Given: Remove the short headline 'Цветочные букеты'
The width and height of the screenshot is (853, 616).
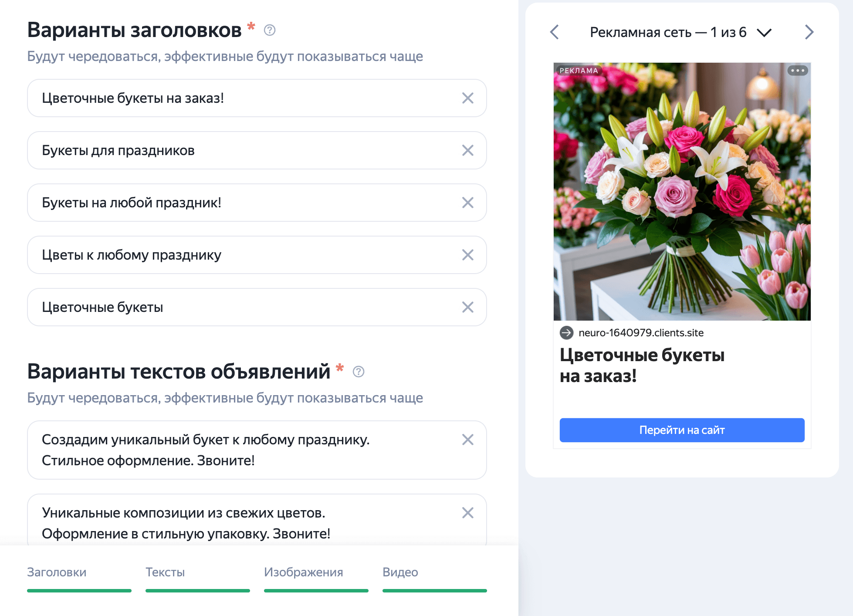Looking at the screenshot, I should point(467,307).
